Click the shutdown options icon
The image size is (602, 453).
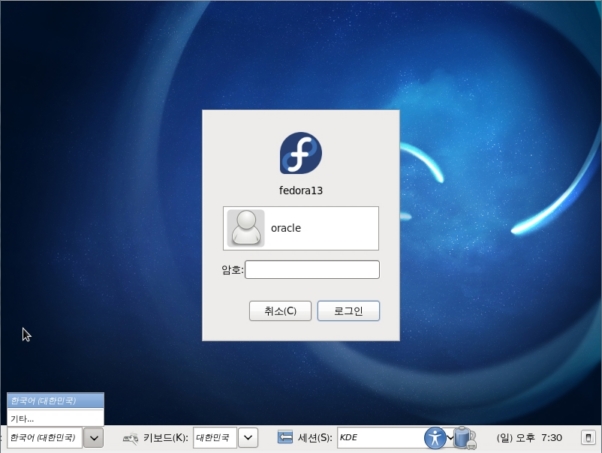point(588,438)
